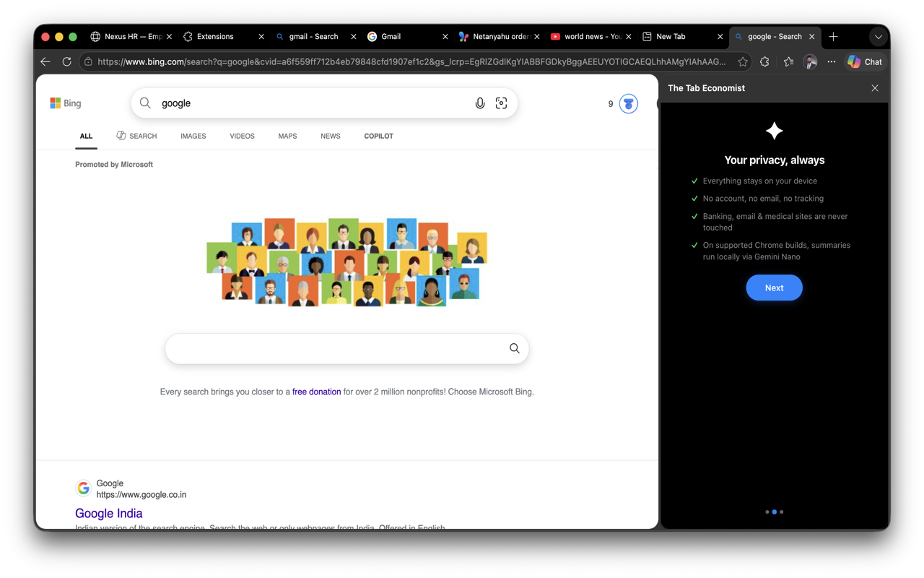Go back using the browser back arrow
Screen dimensions: 924x578
45,62
